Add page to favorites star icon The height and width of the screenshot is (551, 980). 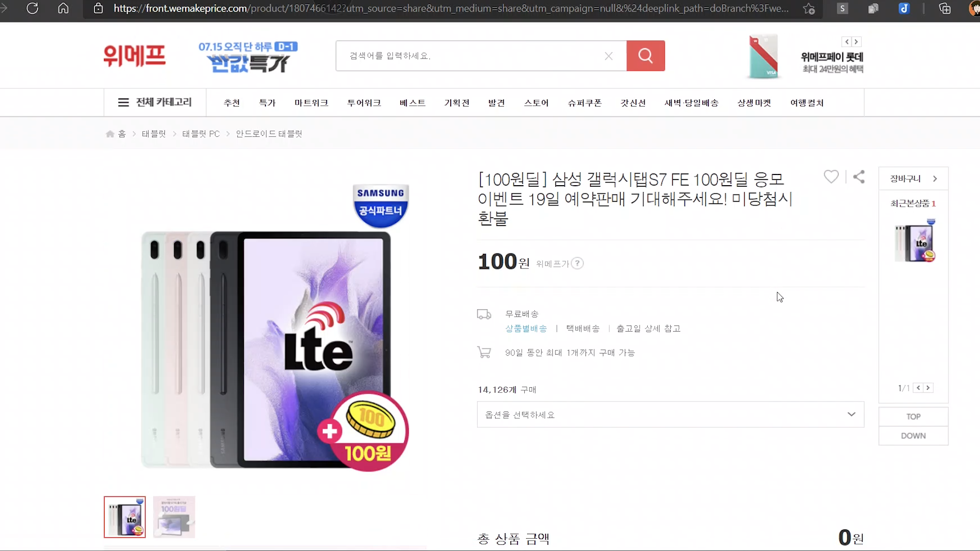[x=809, y=9]
